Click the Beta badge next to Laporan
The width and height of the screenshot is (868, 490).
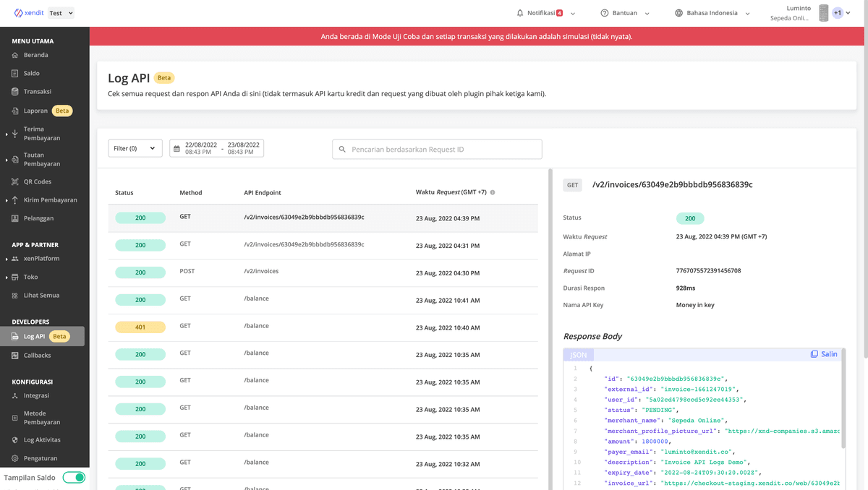62,111
